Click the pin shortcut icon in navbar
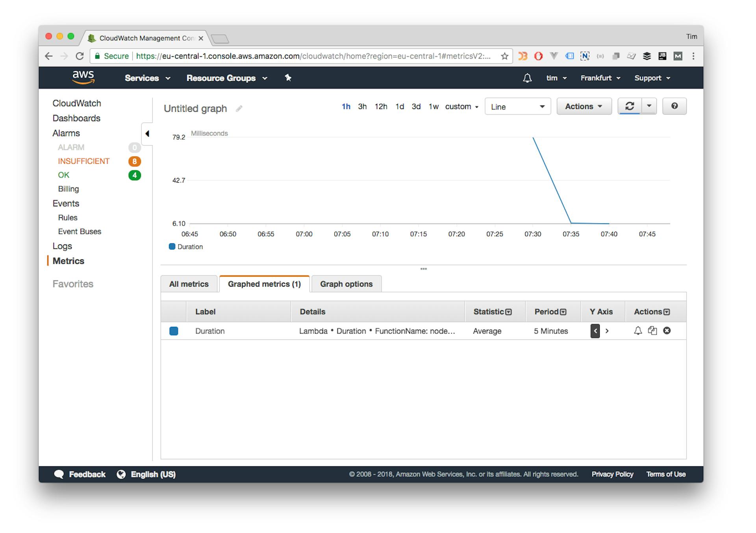This screenshot has width=756, height=533. [288, 78]
